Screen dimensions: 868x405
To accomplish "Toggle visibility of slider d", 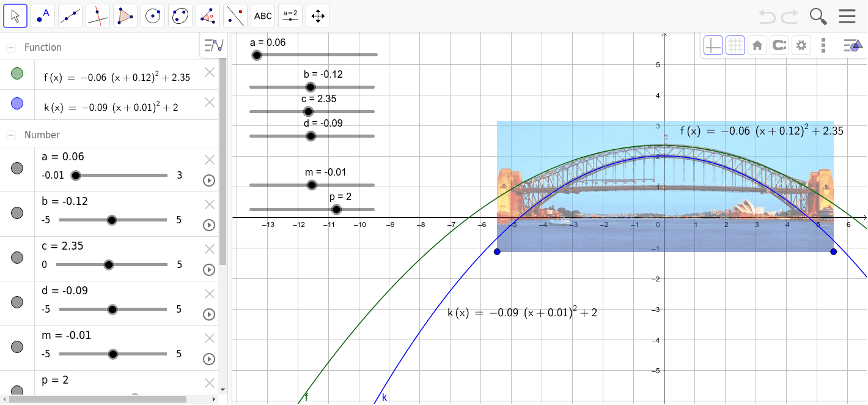I will (x=17, y=302).
